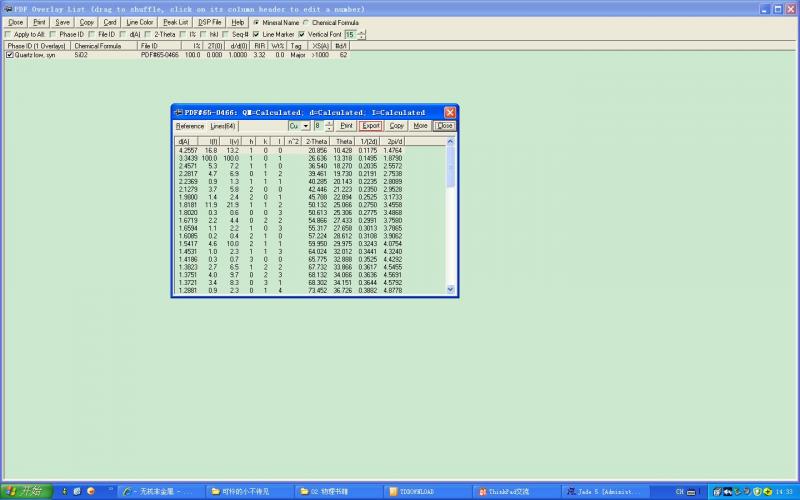Click the File ID column header
Screen dimensions: 800x500
coord(159,46)
